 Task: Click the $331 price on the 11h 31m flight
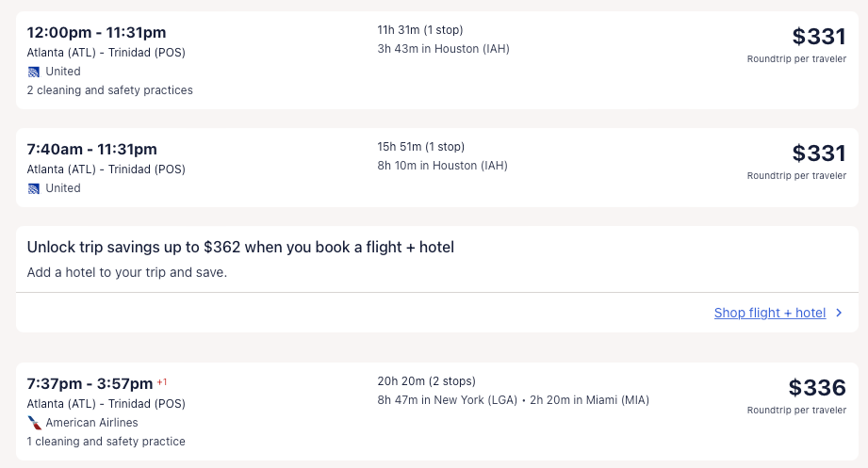(819, 37)
